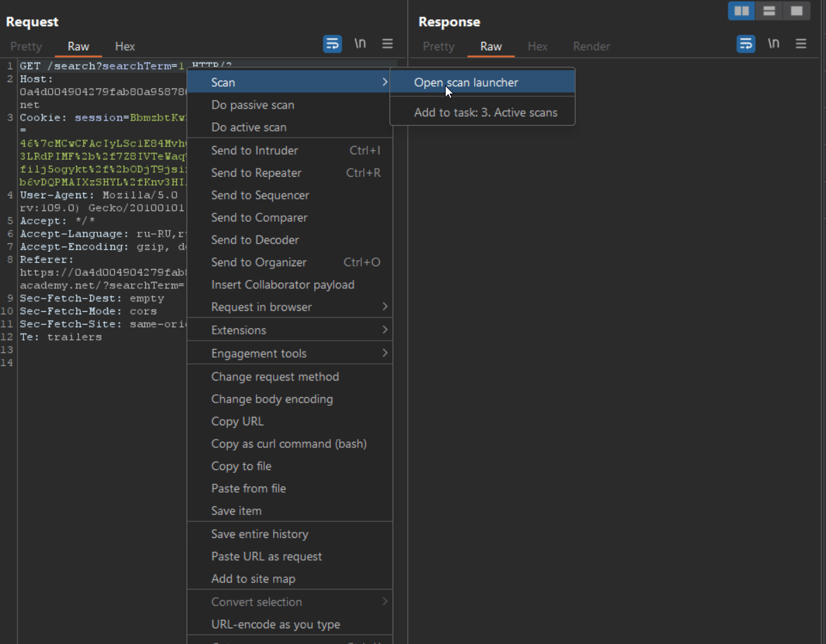
Task: Select Send to Repeater from context menu
Action: 256,173
